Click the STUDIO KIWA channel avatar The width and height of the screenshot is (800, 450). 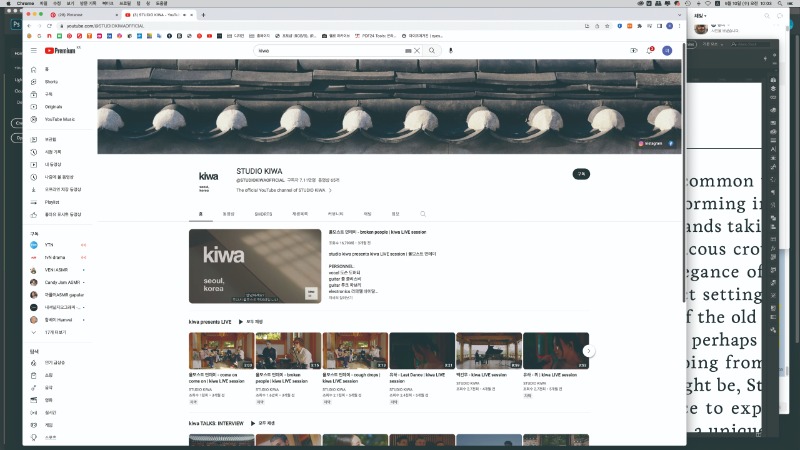[x=208, y=181]
